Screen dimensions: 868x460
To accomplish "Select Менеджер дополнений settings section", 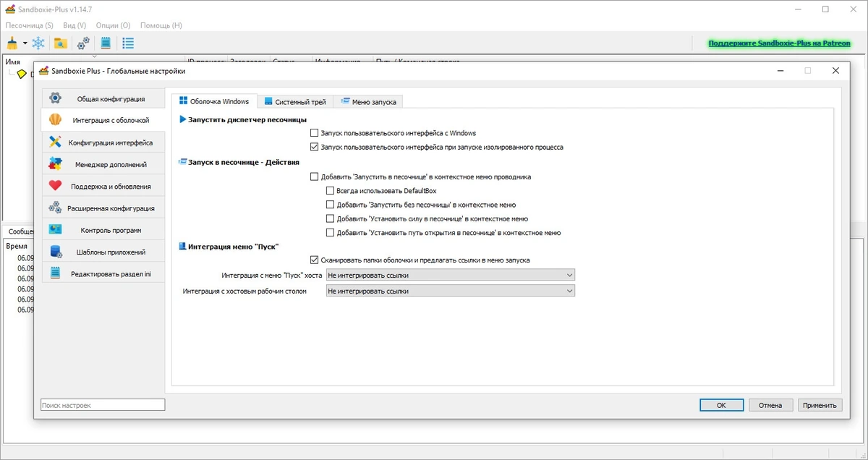I will [x=103, y=164].
